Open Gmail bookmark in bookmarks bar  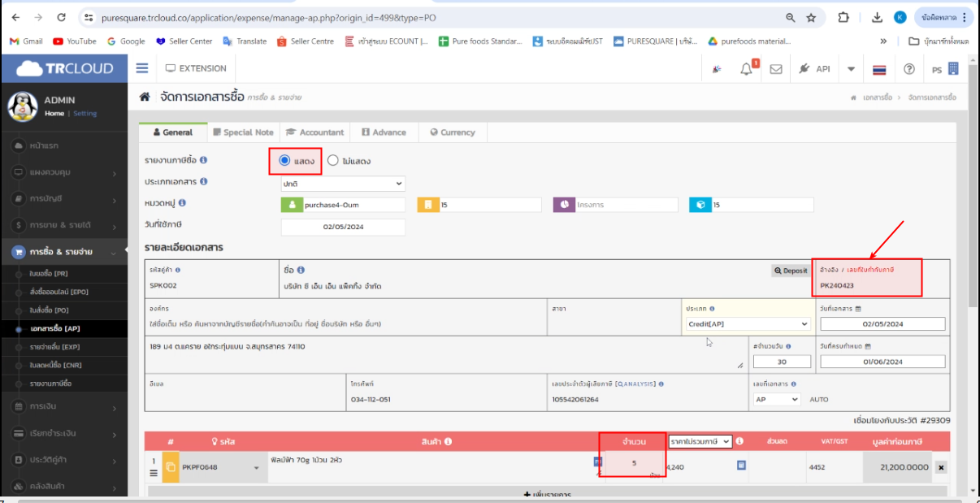(x=25, y=41)
